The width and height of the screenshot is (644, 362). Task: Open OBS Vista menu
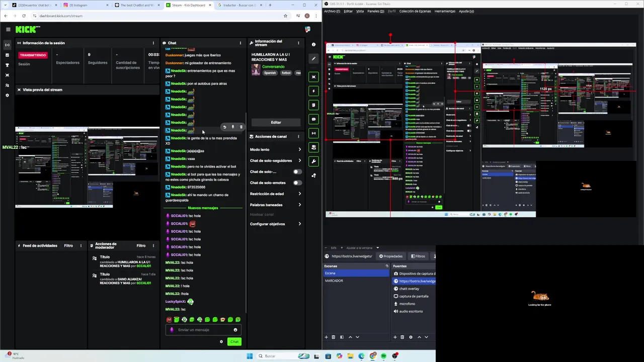[x=360, y=11]
